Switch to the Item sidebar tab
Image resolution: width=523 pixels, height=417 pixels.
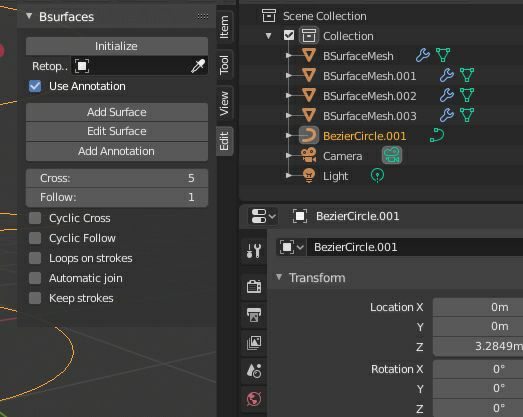pyautogui.click(x=224, y=27)
